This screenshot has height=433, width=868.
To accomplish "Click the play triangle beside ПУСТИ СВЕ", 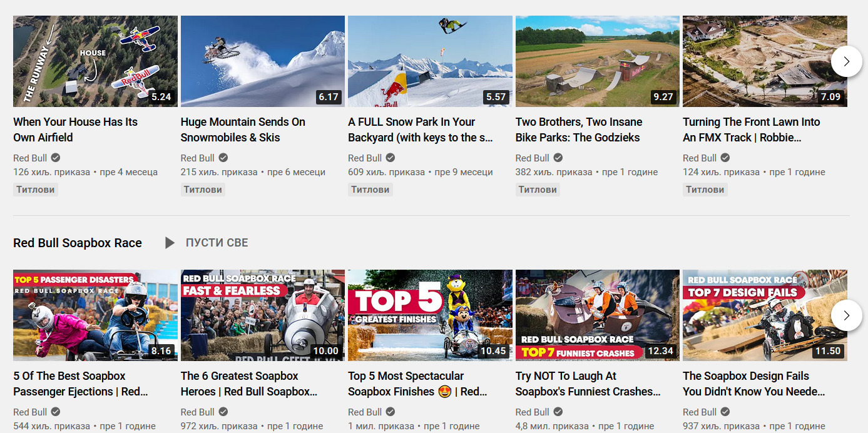I will pyautogui.click(x=169, y=243).
